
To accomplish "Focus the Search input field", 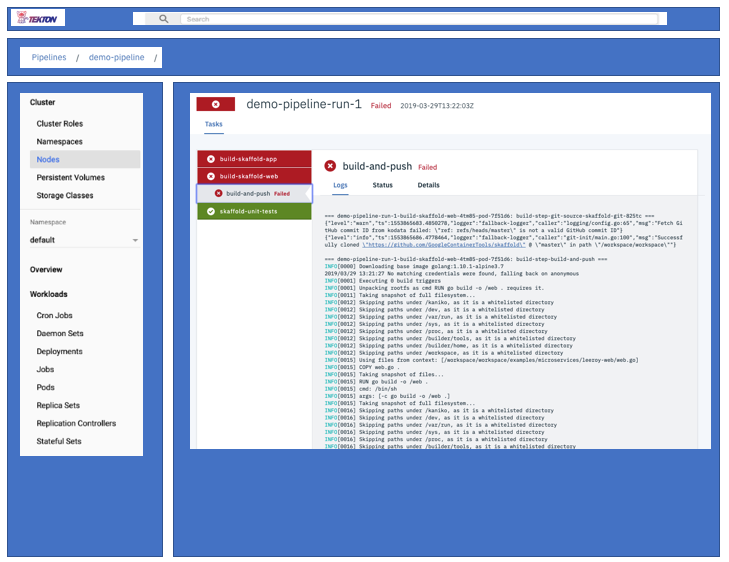I will [419, 19].
